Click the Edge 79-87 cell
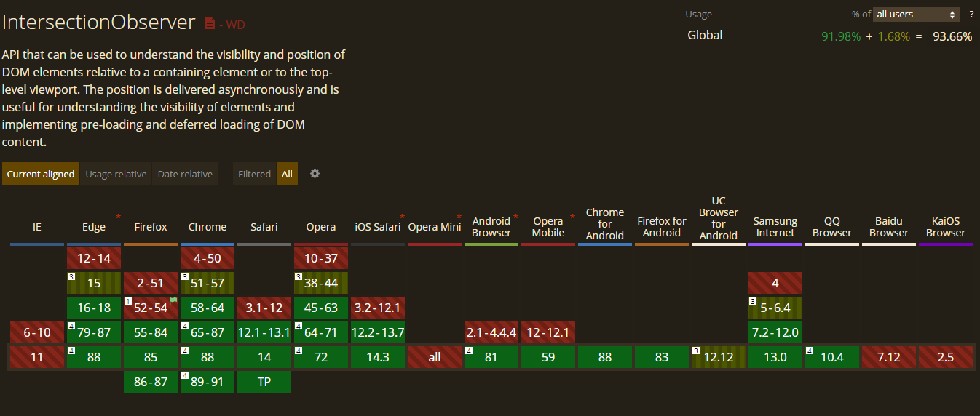 click(94, 332)
